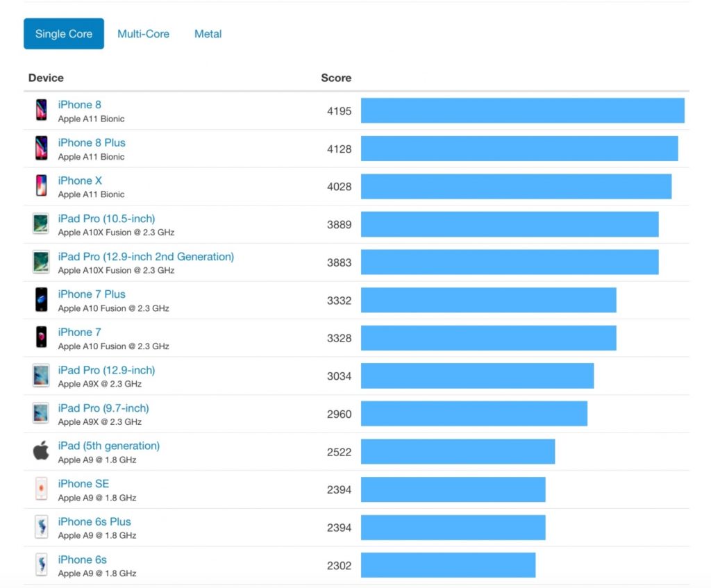Click the Score column header
The image size is (711, 588).
pos(336,78)
